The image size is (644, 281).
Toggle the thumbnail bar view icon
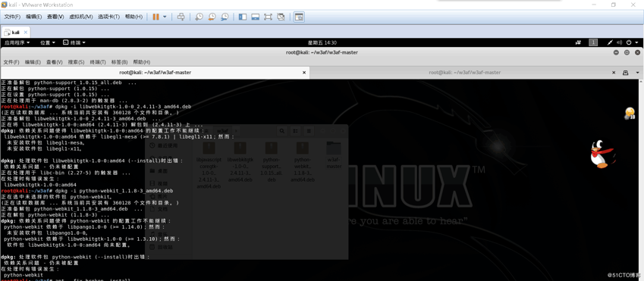(255, 17)
